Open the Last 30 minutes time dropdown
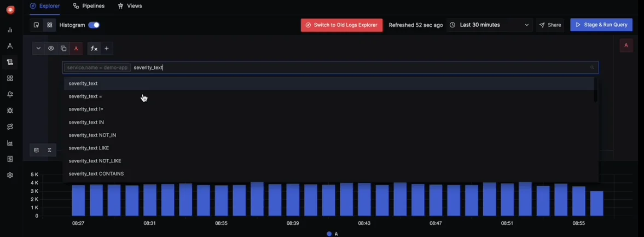Image resolution: width=644 pixels, height=237 pixels. click(x=490, y=25)
